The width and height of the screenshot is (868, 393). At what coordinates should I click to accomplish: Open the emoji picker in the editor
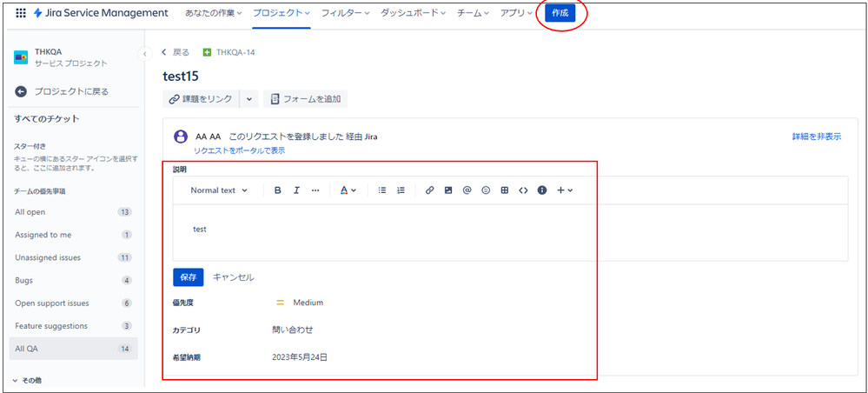point(486,190)
